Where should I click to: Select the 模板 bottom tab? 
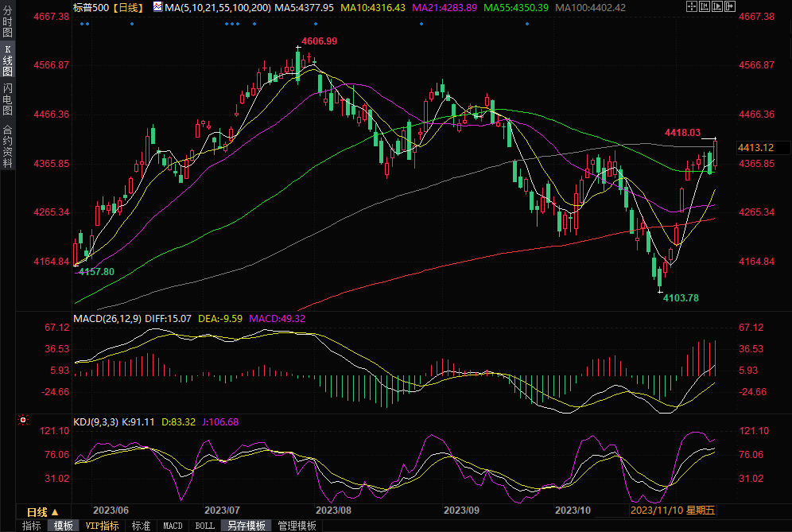pos(64,526)
